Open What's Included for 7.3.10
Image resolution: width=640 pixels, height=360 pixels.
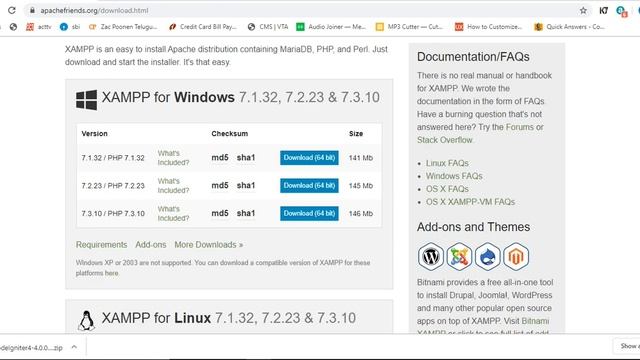tap(173, 213)
